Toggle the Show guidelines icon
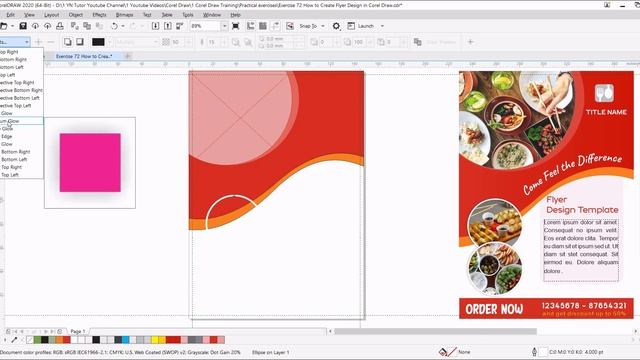 [276, 26]
